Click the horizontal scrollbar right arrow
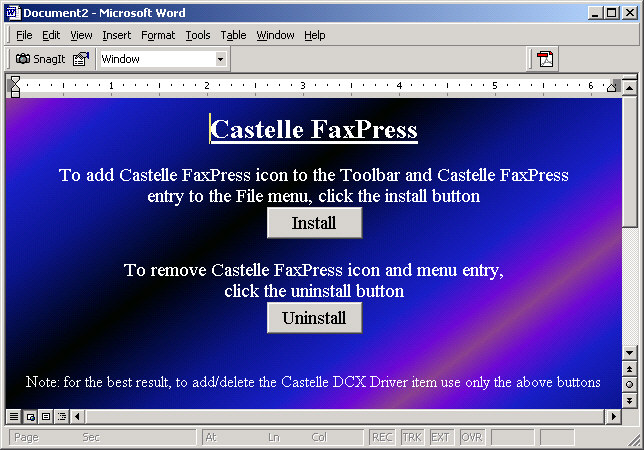Screen dimensions: 644x450 tap(613, 416)
